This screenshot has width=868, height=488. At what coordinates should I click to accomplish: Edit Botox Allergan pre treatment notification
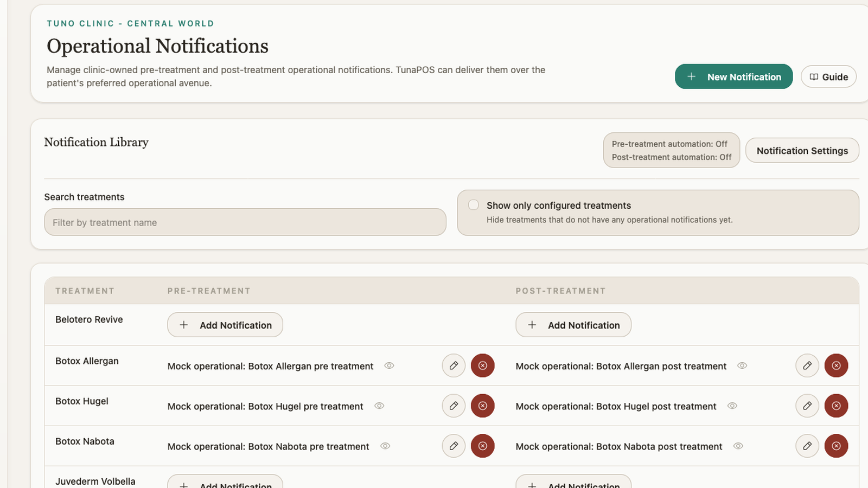(x=454, y=365)
